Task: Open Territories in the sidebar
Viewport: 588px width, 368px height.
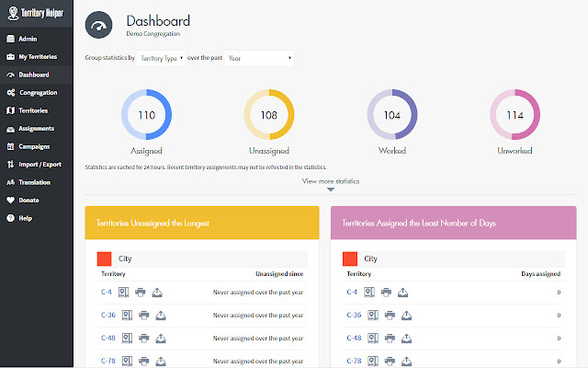Action: 37,110
